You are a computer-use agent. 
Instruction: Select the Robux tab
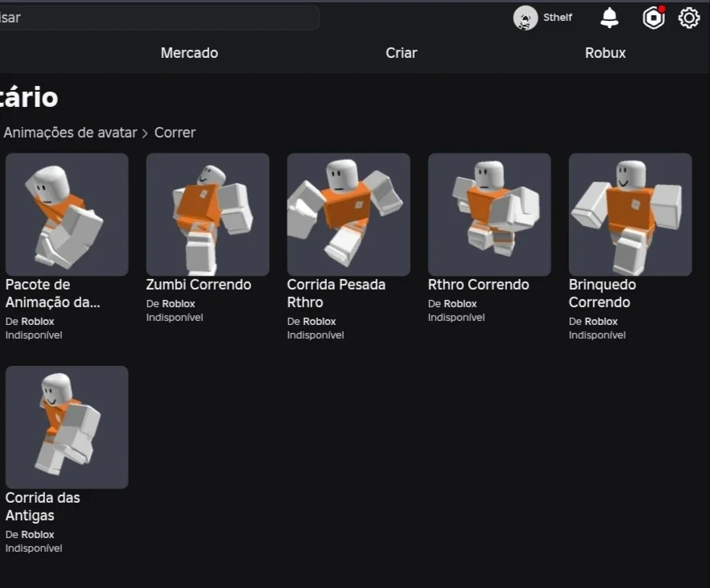[x=605, y=53]
